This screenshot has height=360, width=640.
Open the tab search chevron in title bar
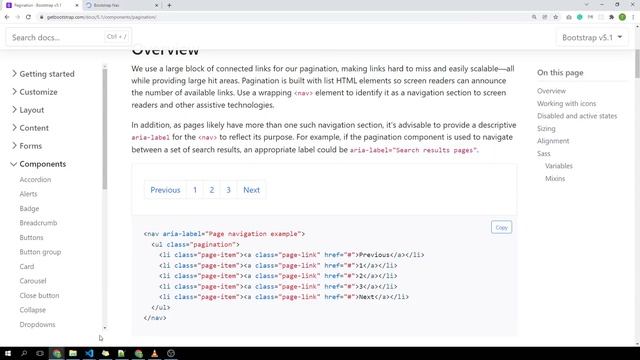pyautogui.click(x=587, y=4)
